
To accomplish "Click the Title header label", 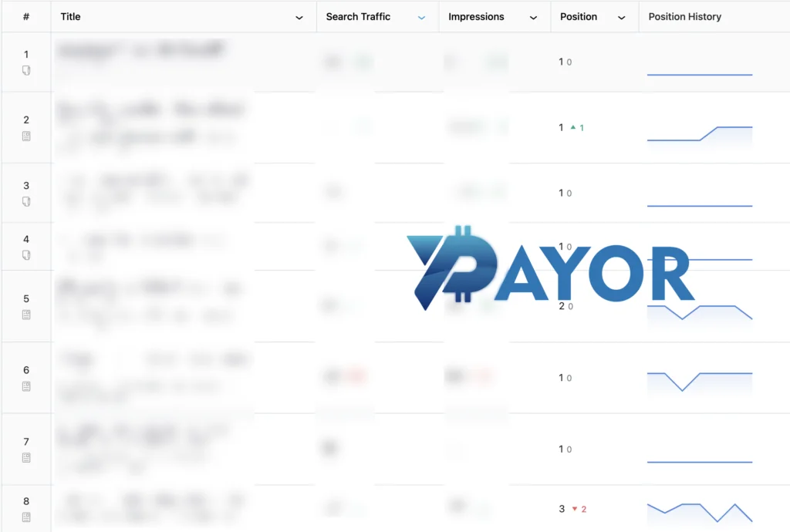I will (x=70, y=17).
